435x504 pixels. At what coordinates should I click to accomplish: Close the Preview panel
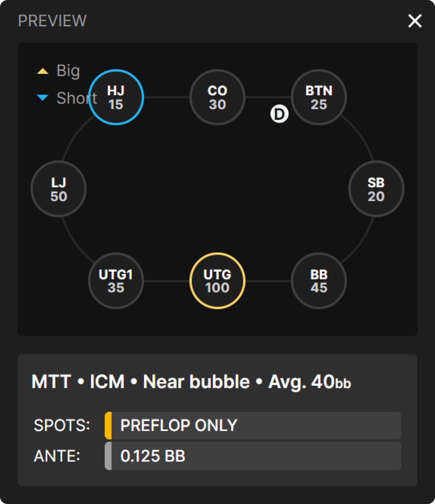(415, 21)
